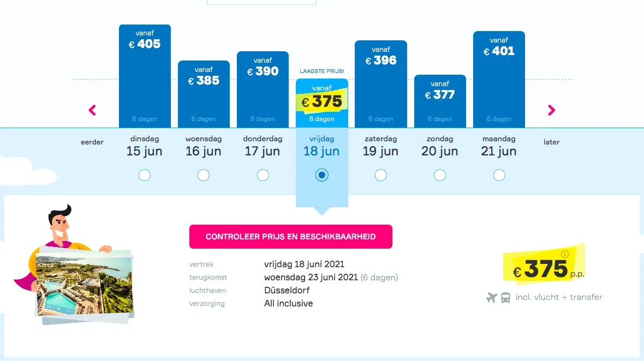Click the left pink arrow for earlier dates
Viewport: 644px width, 361px height.
click(x=92, y=110)
